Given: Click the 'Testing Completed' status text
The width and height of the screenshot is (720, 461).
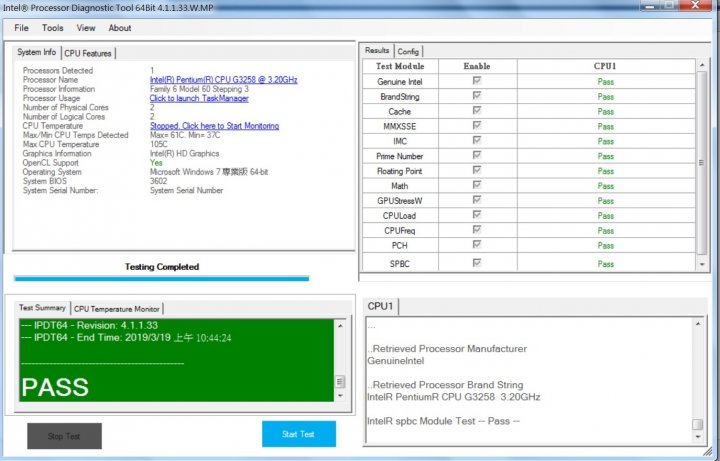Looking at the screenshot, I should pyautogui.click(x=162, y=267).
